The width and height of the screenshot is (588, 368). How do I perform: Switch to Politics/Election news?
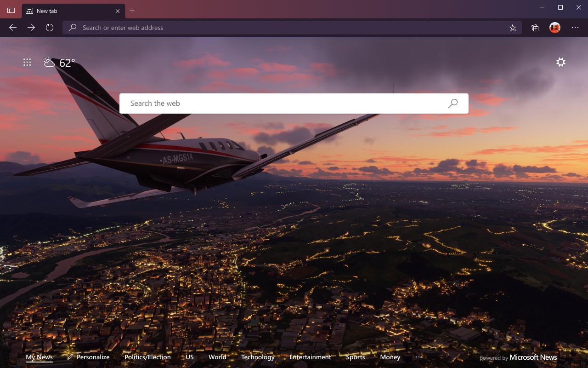(147, 357)
